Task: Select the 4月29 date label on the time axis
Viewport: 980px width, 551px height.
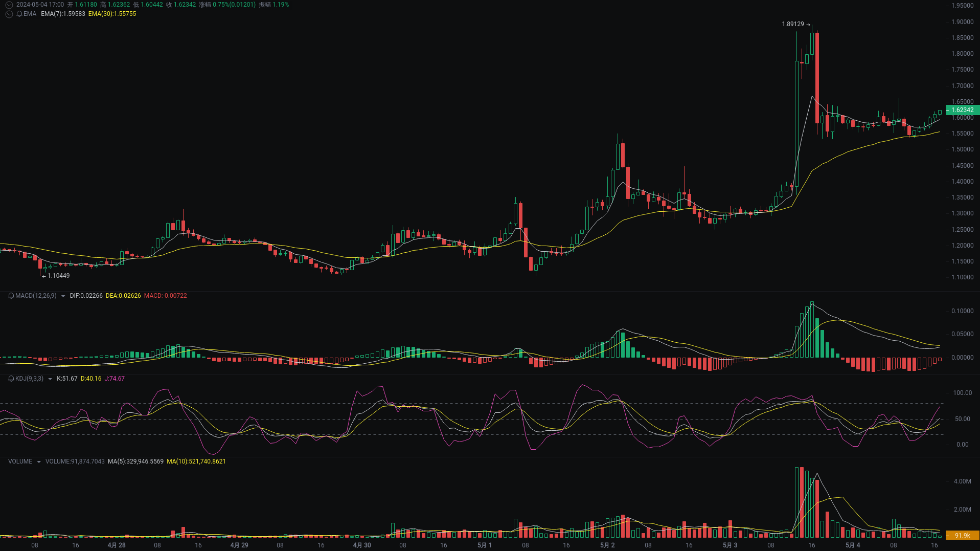Action: coord(240,545)
